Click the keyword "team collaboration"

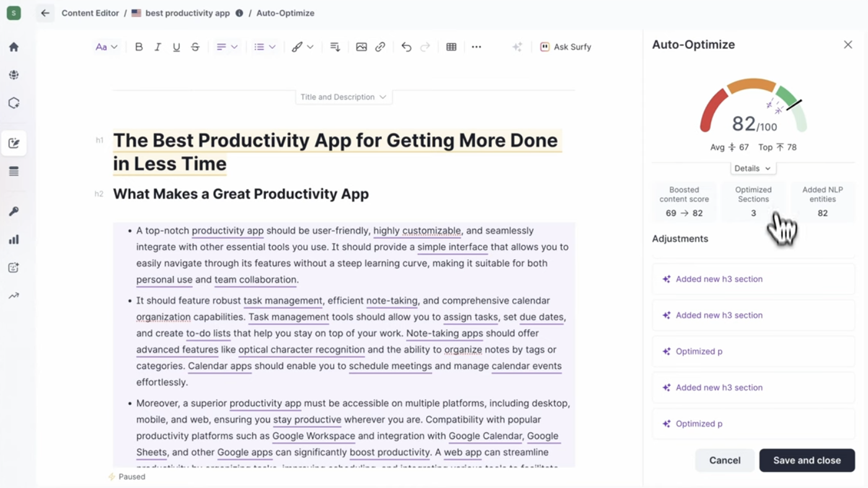(255, 280)
